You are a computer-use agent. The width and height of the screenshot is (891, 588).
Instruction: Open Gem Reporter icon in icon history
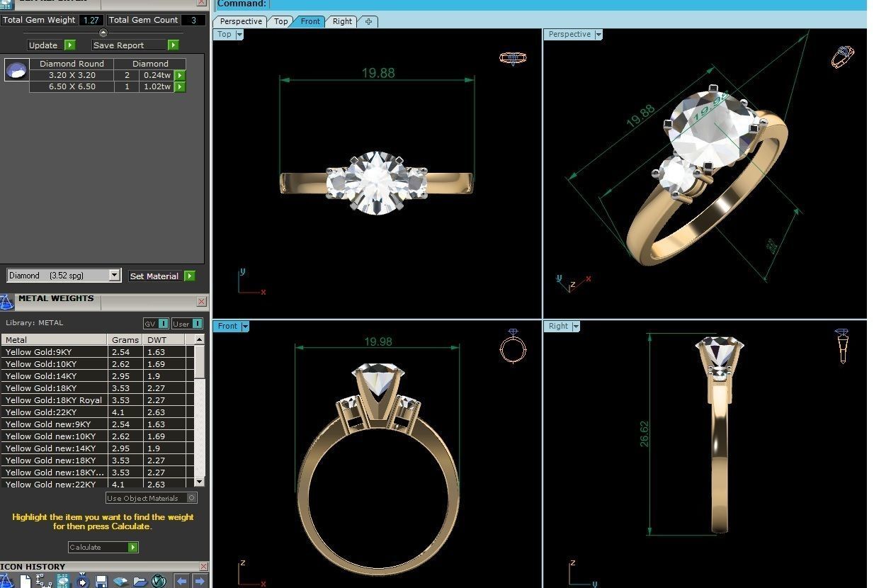click(x=63, y=581)
